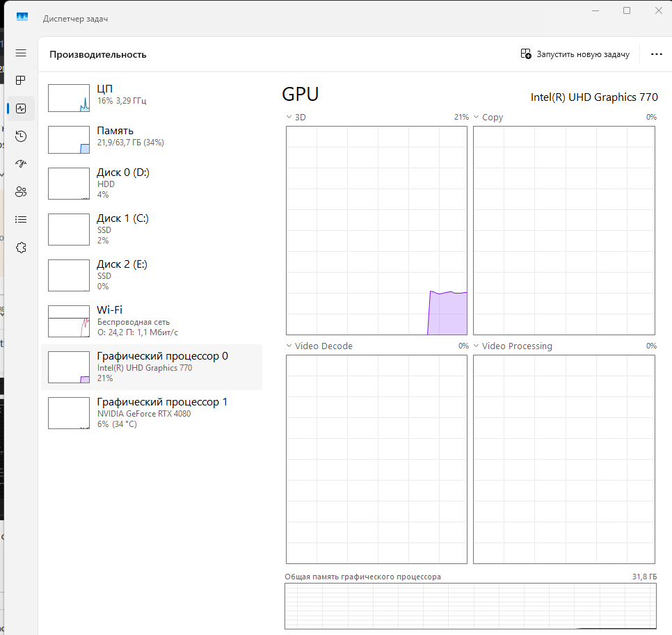Image resolution: width=672 pixels, height=635 pixels.
Task: Click the Общая память графического процессора graph
Action: point(470,606)
